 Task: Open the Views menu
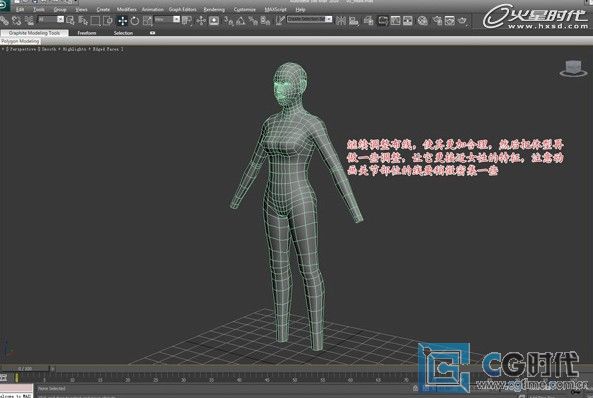[x=81, y=9]
